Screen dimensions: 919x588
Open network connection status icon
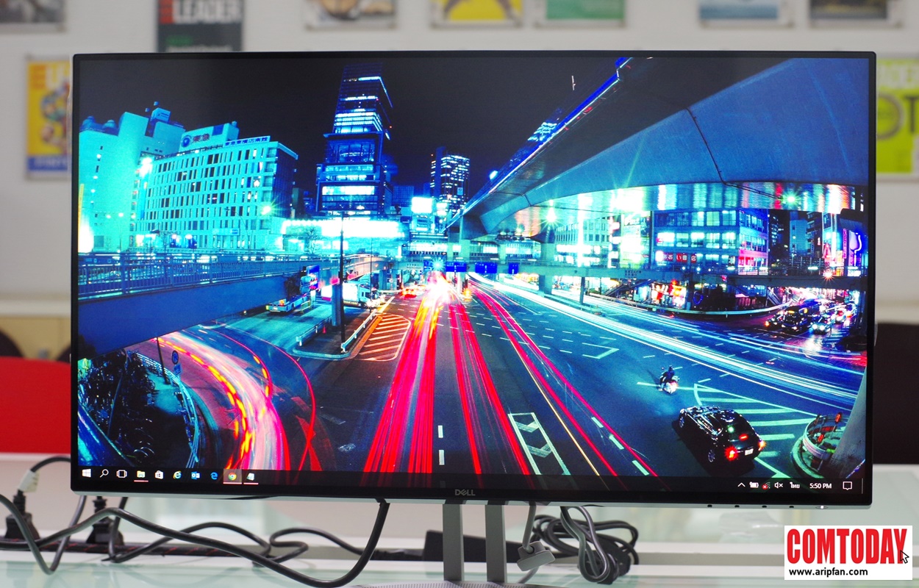(x=766, y=486)
